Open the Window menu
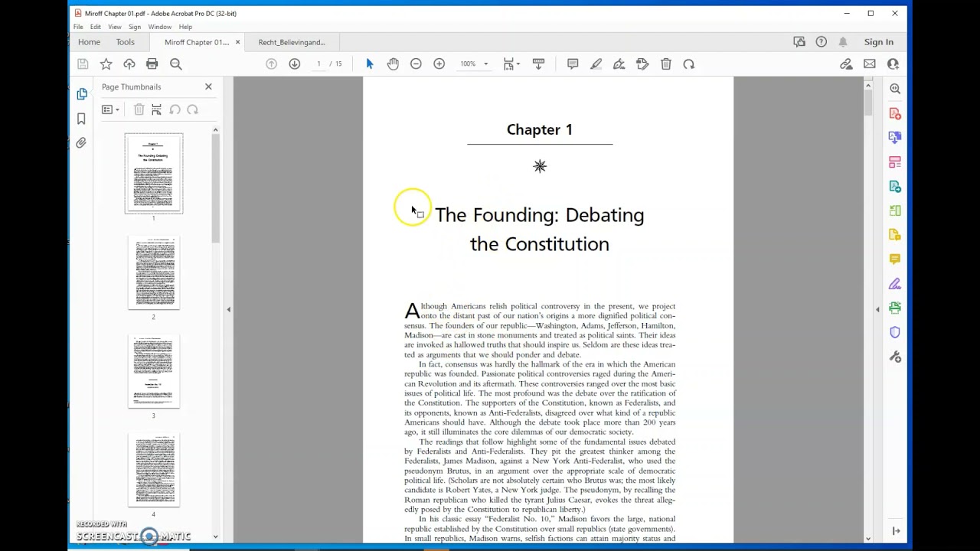The image size is (980, 551). pyautogui.click(x=160, y=27)
